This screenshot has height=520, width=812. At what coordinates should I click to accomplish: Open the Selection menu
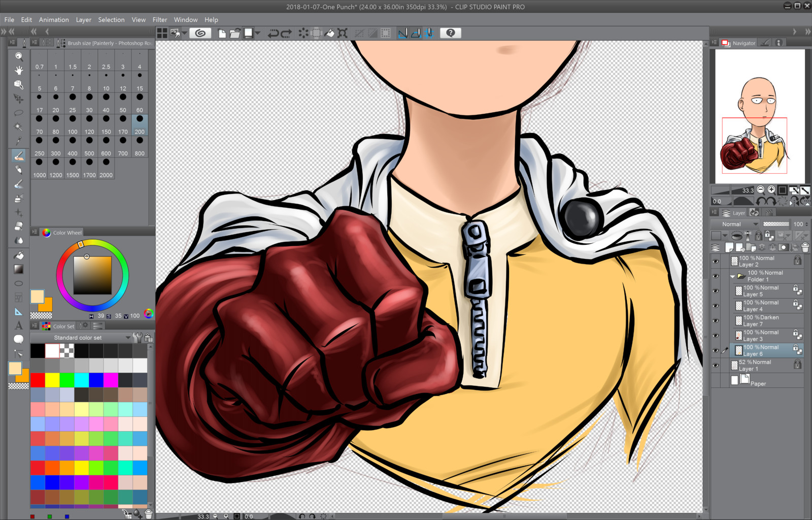coord(111,20)
